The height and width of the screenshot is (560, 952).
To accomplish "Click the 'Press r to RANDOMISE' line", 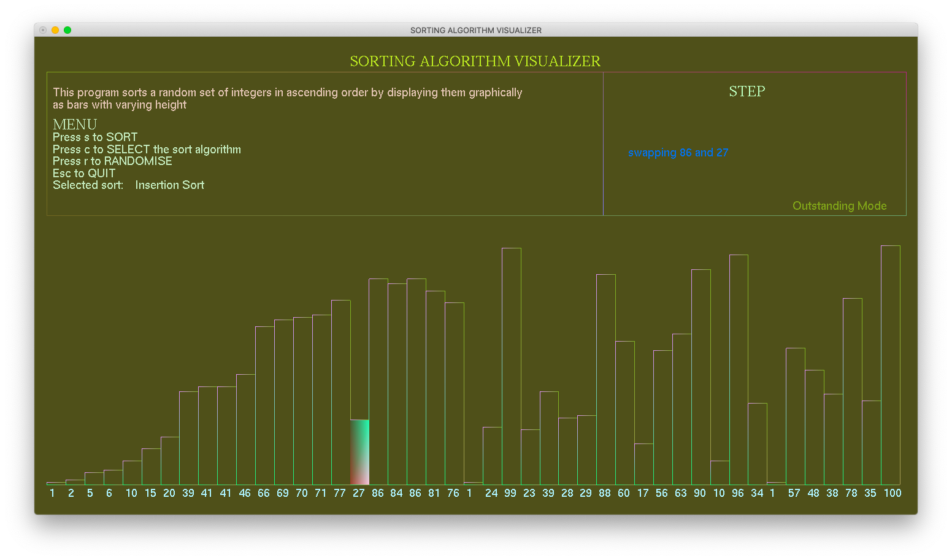I will pos(112,161).
